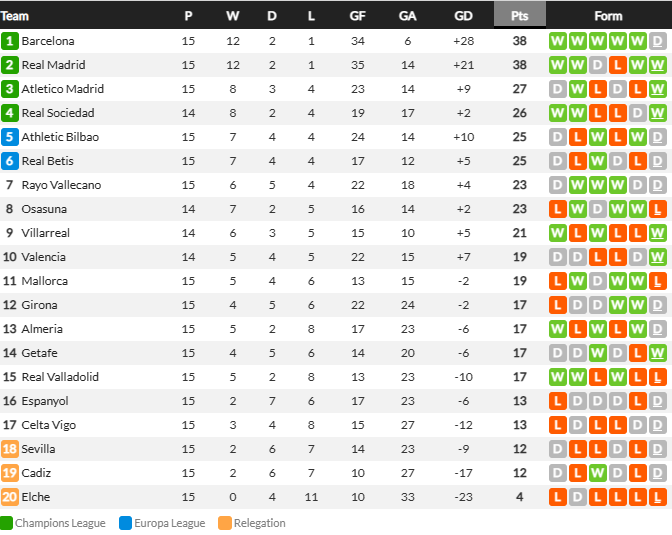Click Real Madrid's orange L form icon
The height and width of the screenshot is (535, 672).
pos(618,65)
